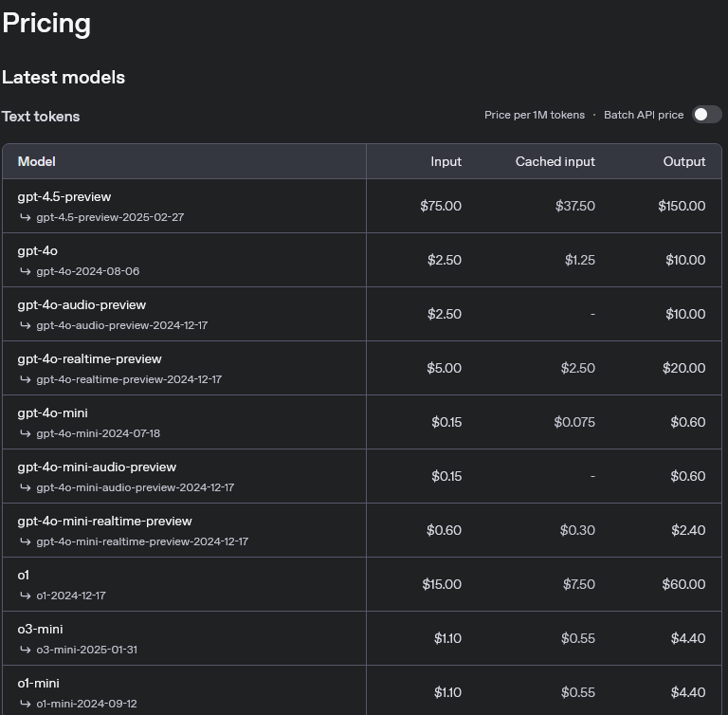The width and height of the screenshot is (728, 715).
Task: Click the arrow icon before o3-mini-2025-01-31
Action: pos(25,650)
